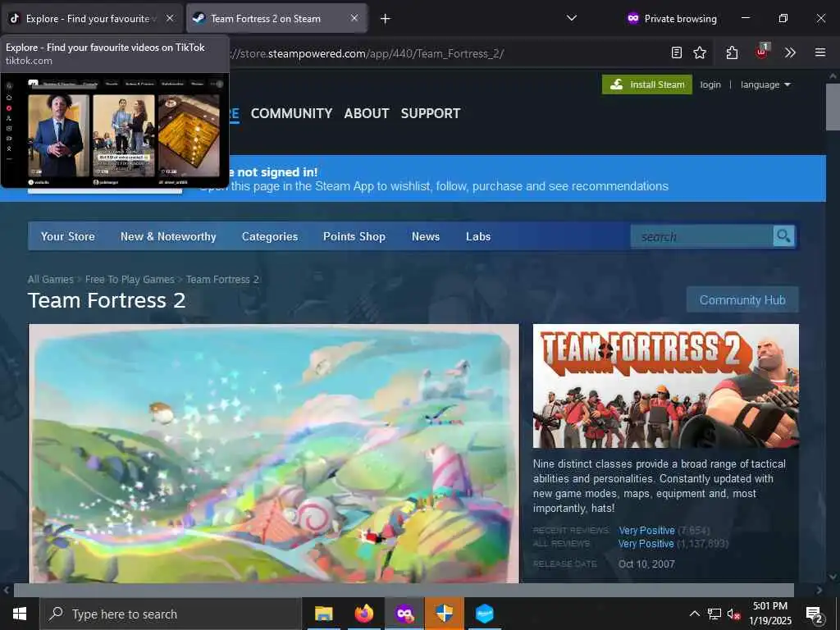Click the Team Fortress 2 breadcrumb

pos(222,279)
